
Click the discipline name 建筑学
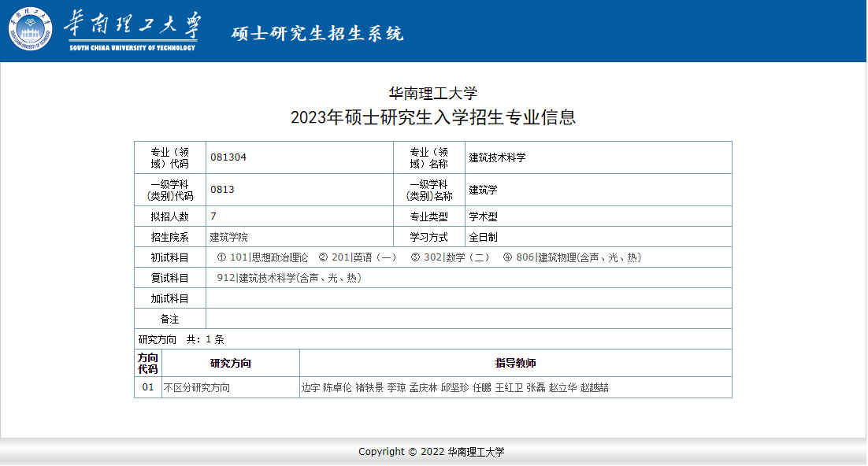[483, 190]
